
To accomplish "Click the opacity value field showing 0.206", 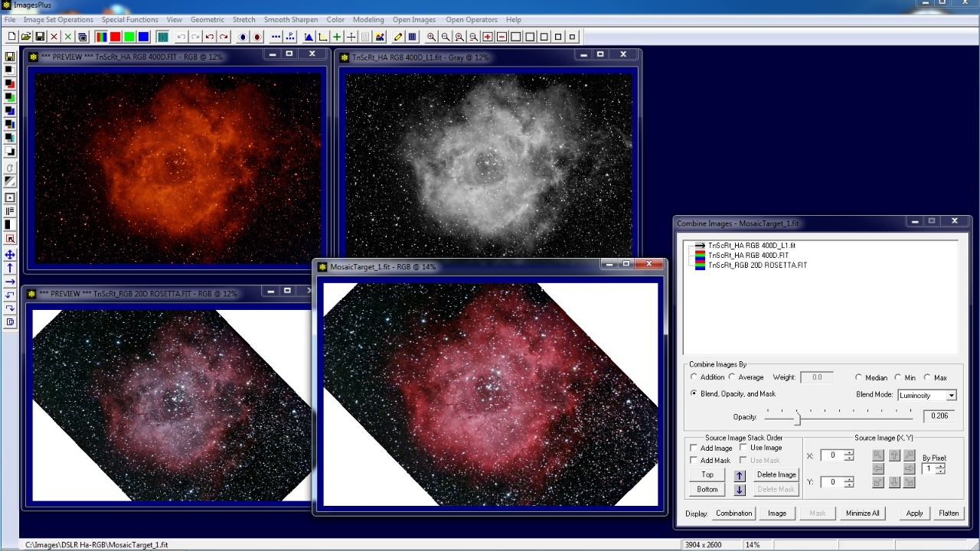I will point(939,416).
